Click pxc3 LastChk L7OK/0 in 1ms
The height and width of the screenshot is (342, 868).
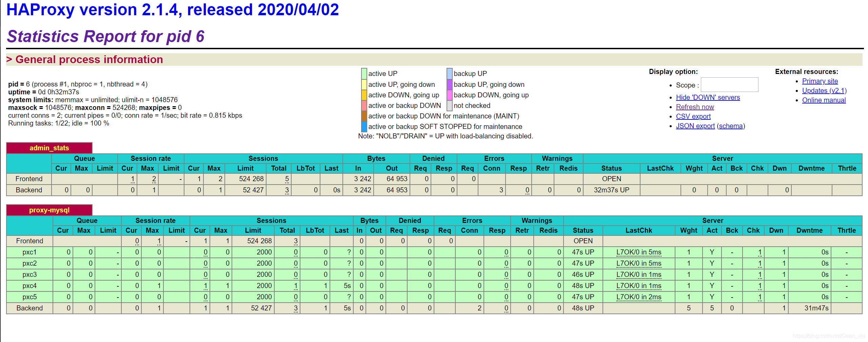point(638,274)
